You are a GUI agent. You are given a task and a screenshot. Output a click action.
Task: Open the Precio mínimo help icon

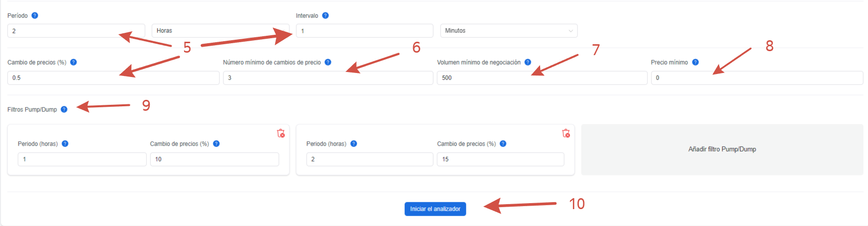[695, 62]
